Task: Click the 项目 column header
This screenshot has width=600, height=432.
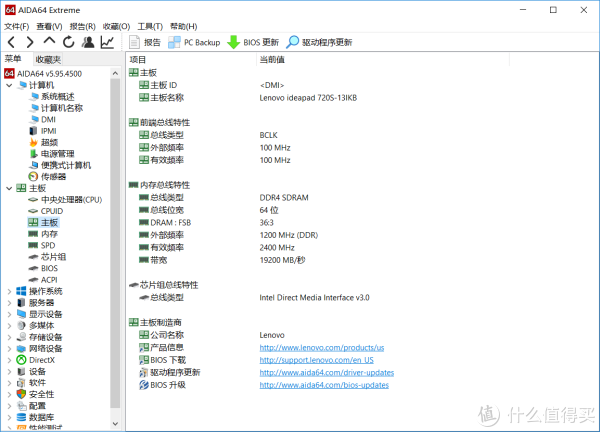Action: click(191, 60)
